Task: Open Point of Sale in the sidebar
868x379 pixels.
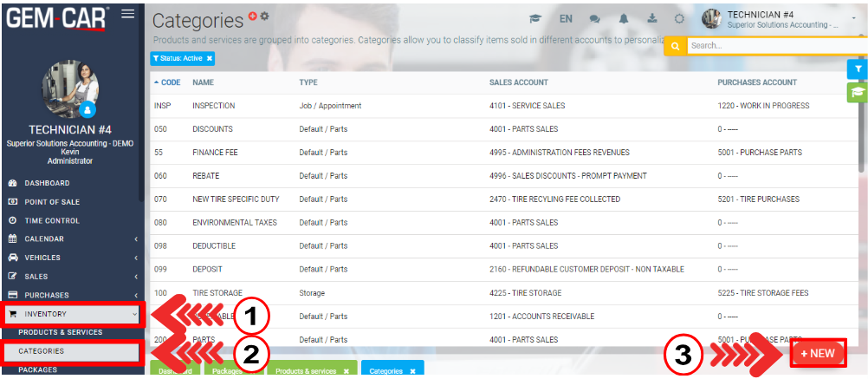Action: [x=52, y=201]
